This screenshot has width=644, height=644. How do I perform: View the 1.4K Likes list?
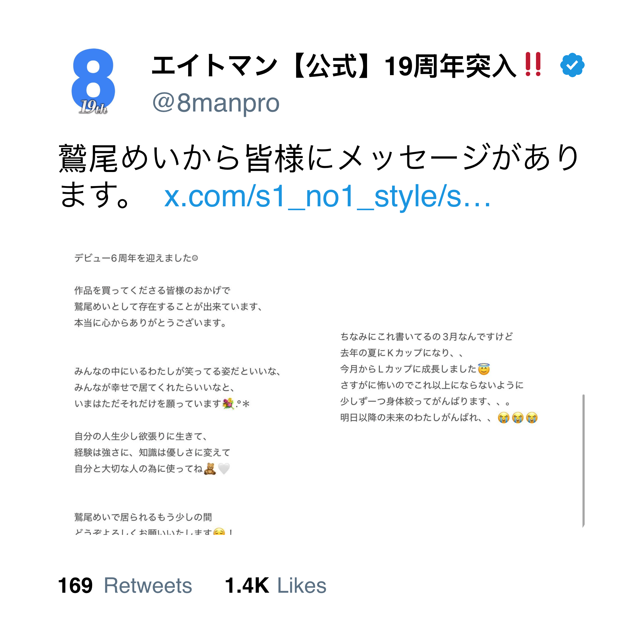(x=275, y=585)
